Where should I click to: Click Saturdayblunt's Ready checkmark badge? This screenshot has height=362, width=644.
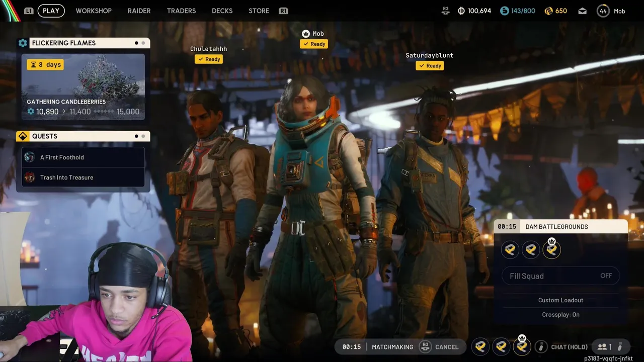click(x=430, y=66)
